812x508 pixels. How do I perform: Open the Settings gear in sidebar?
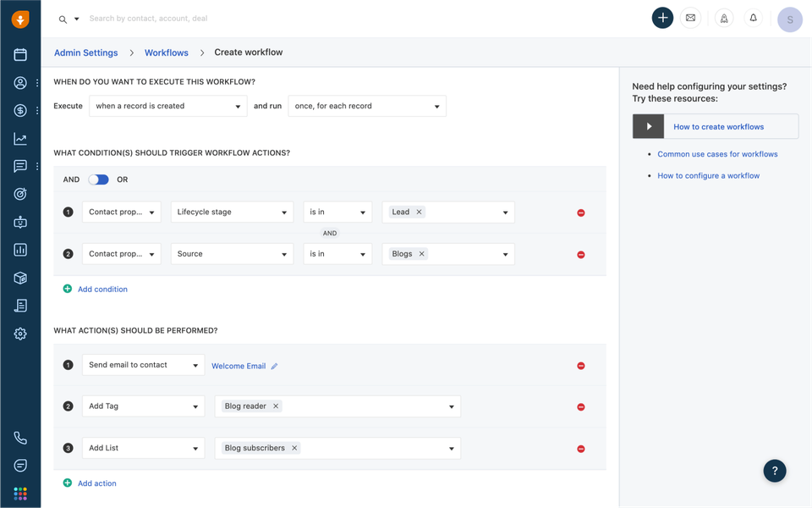(x=20, y=334)
